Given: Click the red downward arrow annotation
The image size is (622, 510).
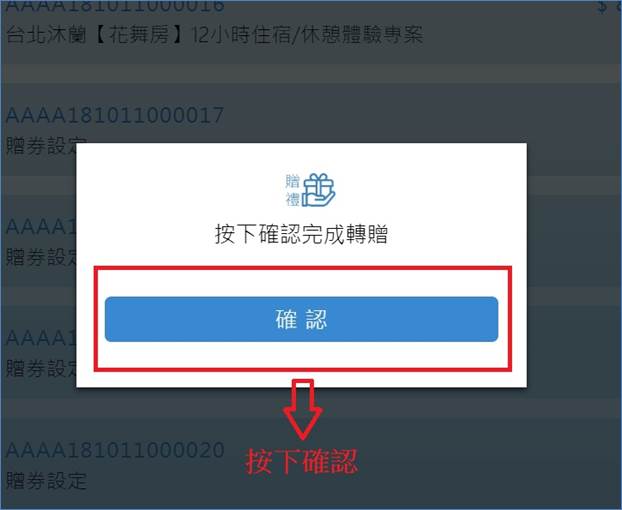Looking at the screenshot, I should 303,409.
